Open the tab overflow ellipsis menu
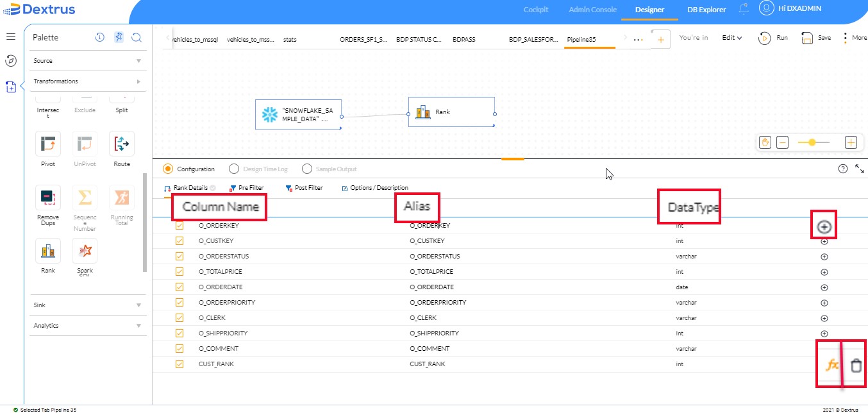Image resolution: width=868 pixels, height=413 pixels. tap(638, 40)
